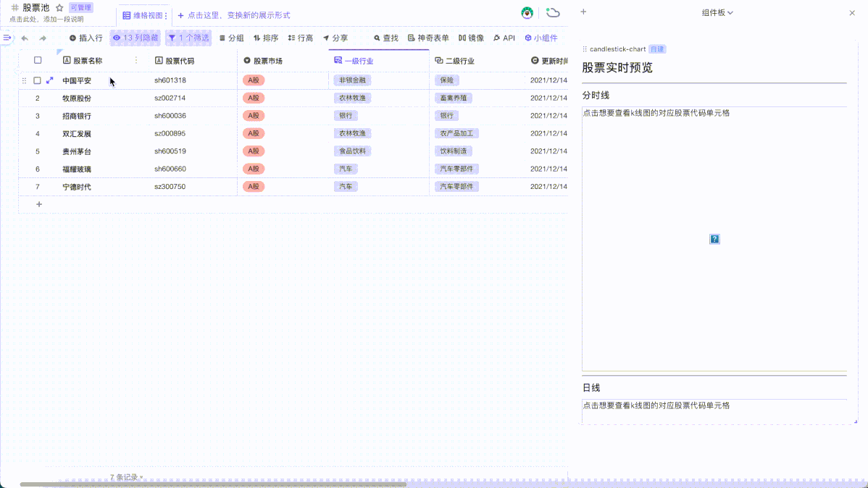The image size is (868, 488).
Task: Open the 7 条记录 statistics dropdown
Action: 126,477
